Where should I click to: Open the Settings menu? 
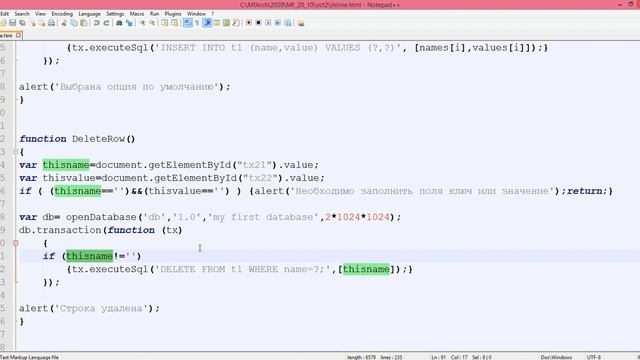[x=115, y=14]
